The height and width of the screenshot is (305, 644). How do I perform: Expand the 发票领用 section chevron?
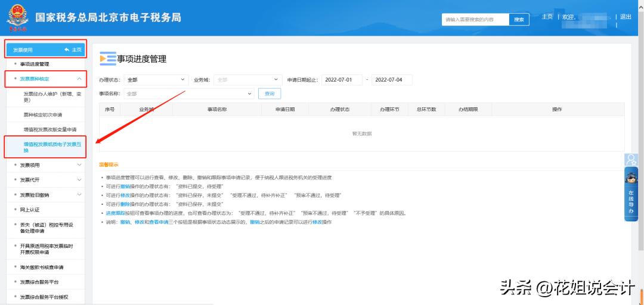pyautogui.click(x=79, y=165)
